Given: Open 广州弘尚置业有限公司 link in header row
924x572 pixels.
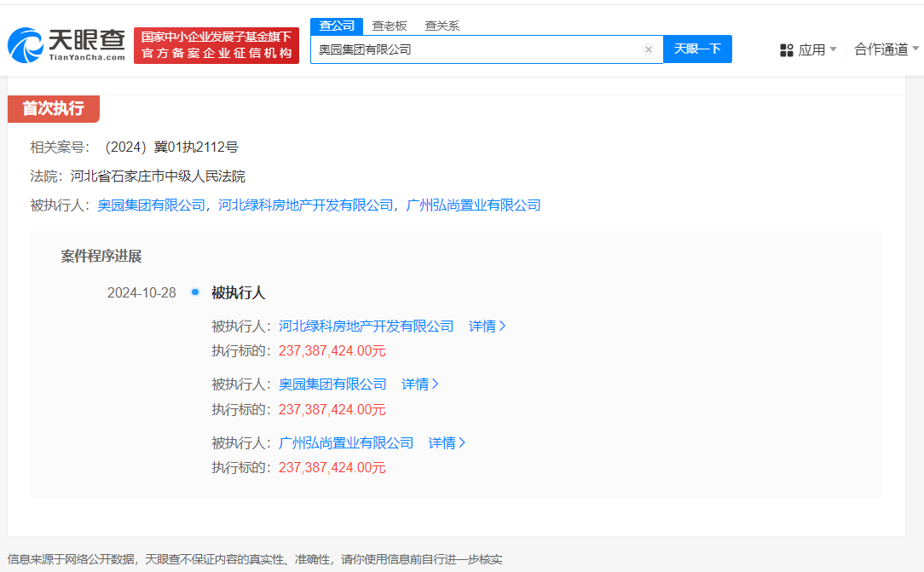Looking at the screenshot, I should (474, 205).
